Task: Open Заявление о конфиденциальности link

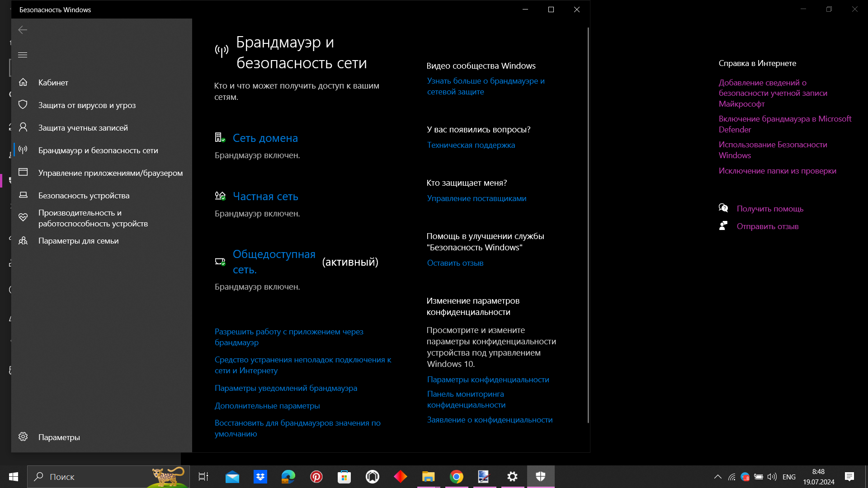Action: [x=490, y=419]
